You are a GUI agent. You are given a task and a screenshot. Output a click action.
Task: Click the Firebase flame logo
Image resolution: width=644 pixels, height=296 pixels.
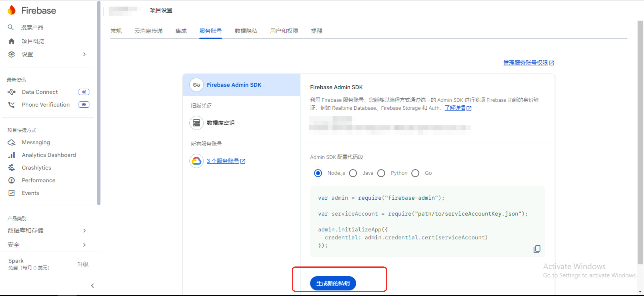(12, 10)
